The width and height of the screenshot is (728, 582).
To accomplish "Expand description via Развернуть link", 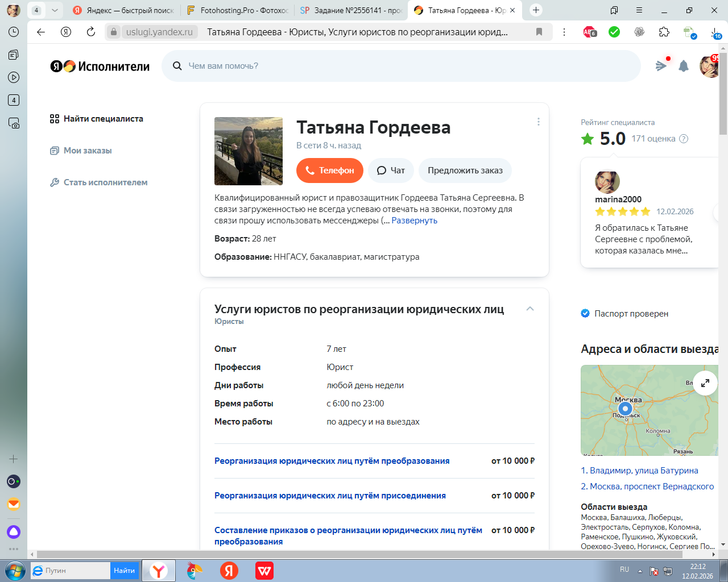I will (x=414, y=221).
